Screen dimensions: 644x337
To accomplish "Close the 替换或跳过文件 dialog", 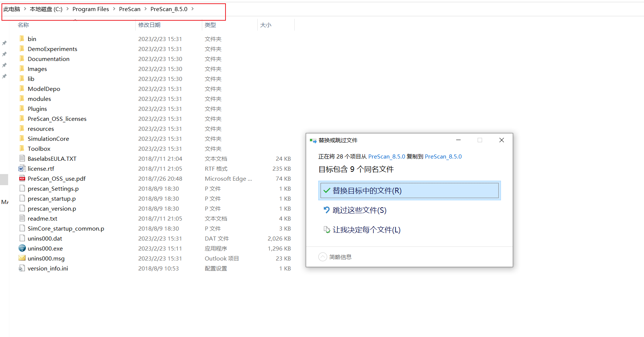I will [x=502, y=140].
